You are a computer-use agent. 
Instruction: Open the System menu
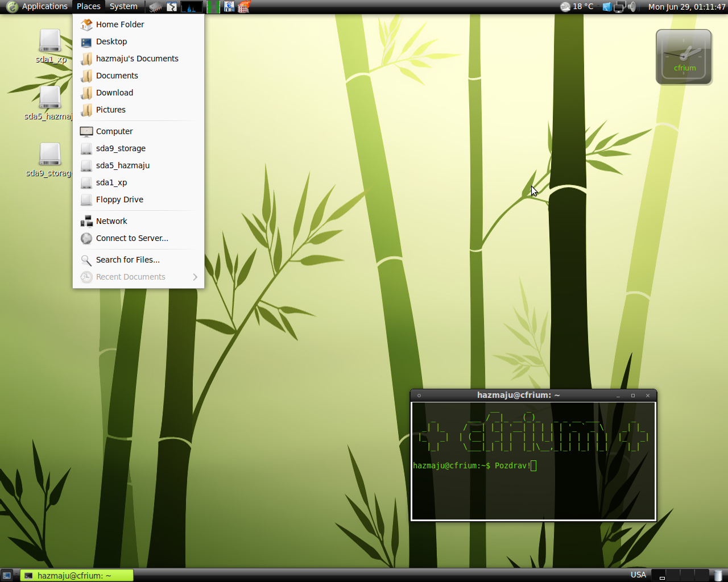point(123,6)
